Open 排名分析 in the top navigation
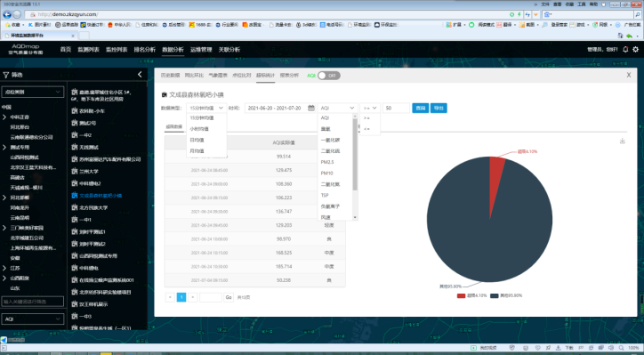This screenshot has height=355, width=644. point(145,50)
